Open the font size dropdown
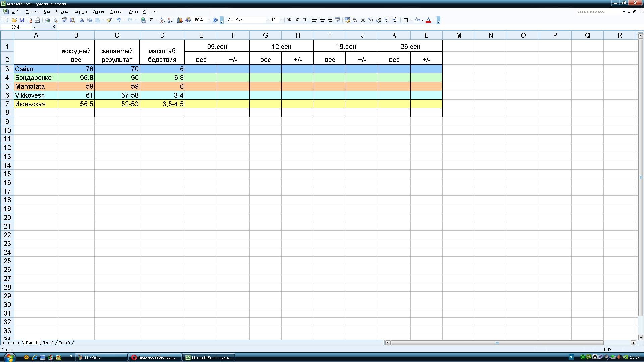Viewport: 644px width, 362px height. tap(281, 20)
